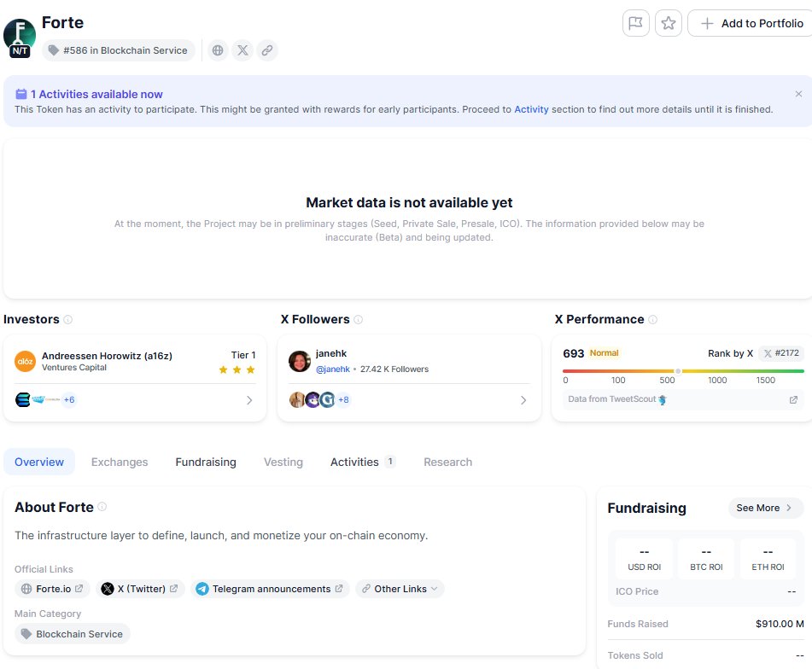Screen dimensions: 812x669
Task: Click Add to Portfolio button
Action: (x=751, y=23)
